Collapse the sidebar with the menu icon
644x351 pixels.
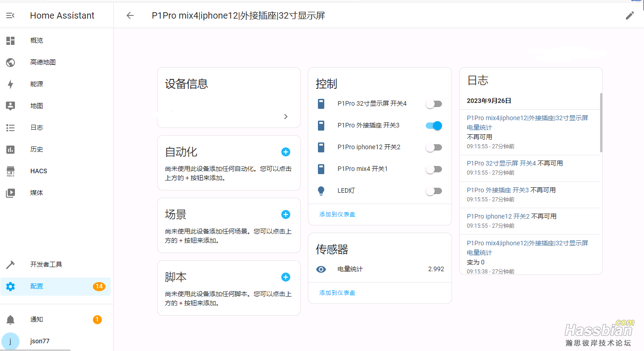(10, 15)
